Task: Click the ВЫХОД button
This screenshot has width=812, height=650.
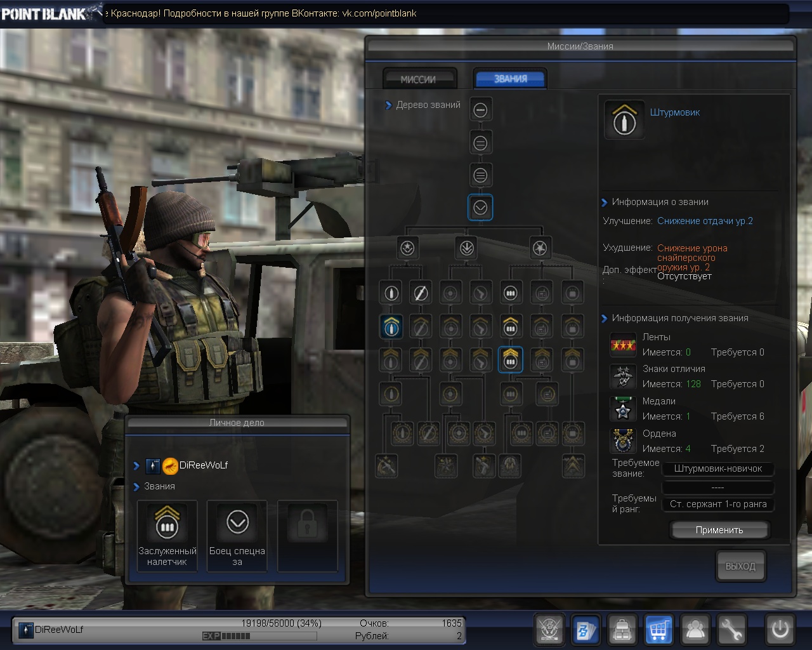Action: pos(740,566)
